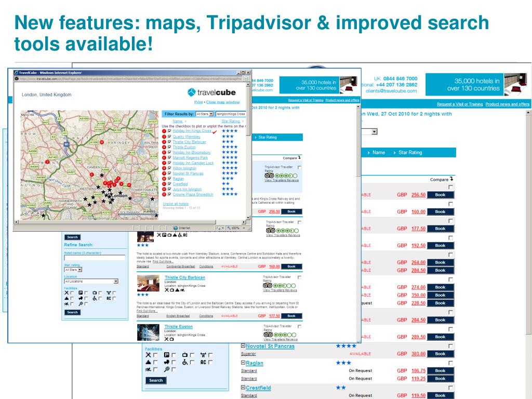
Task: Click the restaurant facility icon in Refine Search panel
Action: point(66,293)
